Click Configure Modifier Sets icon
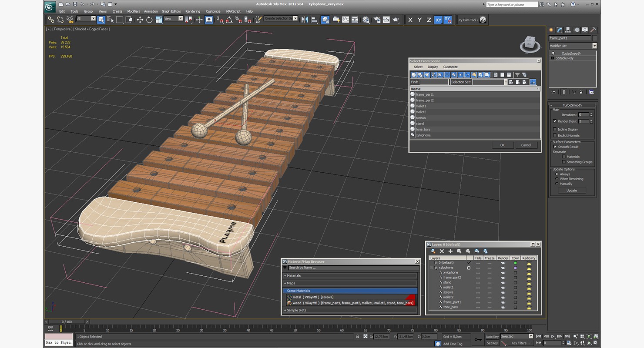 pos(591,92)
